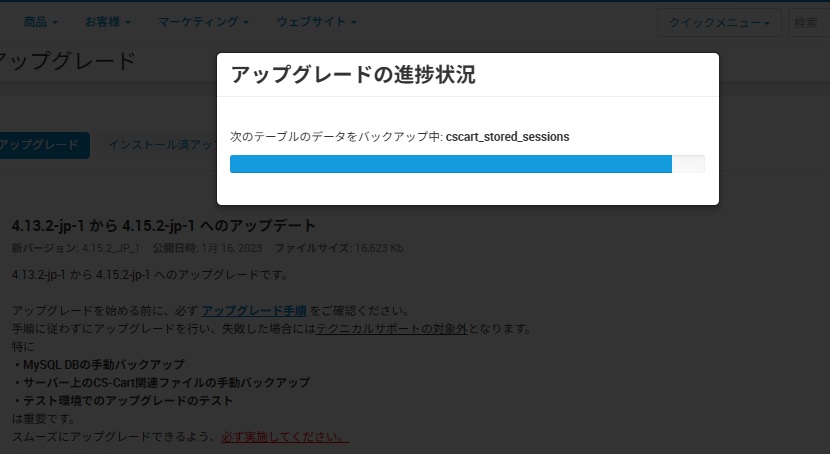The image size is (830, 454).
Task: Click the 4.13.2-jp-1 から 4.15.2-jp-1 update heading
Action: 163,225
